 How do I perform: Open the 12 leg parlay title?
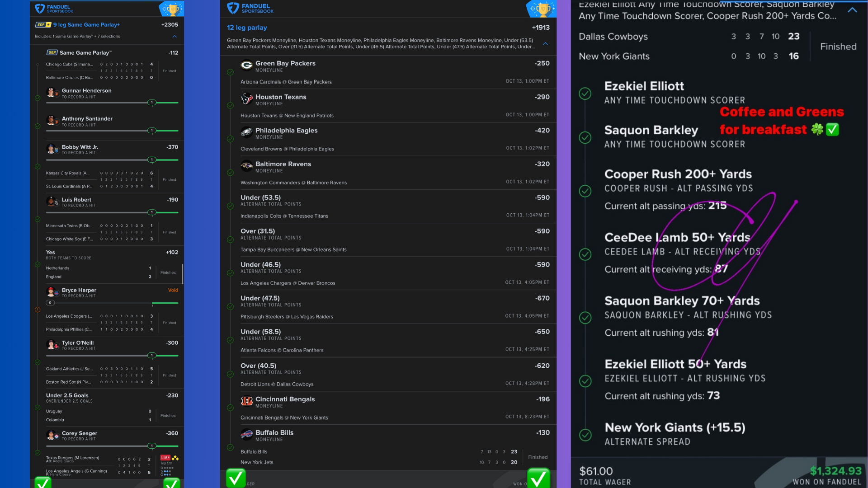(247, 28)
